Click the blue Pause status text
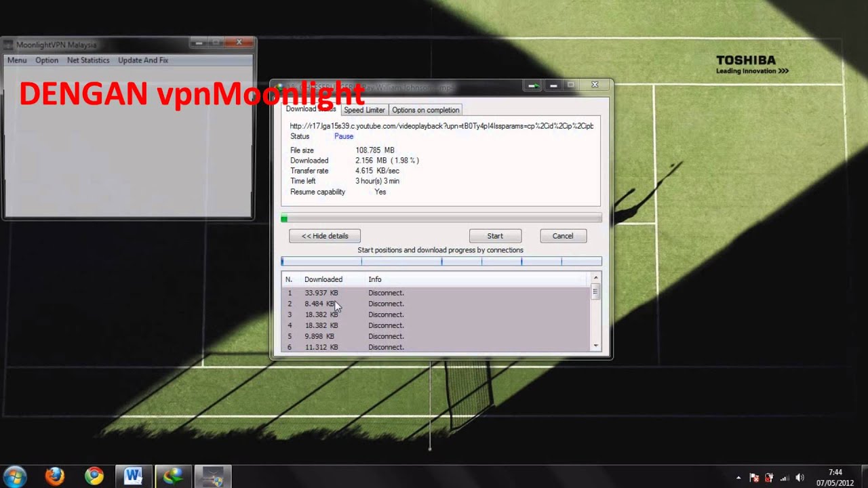 344,136
